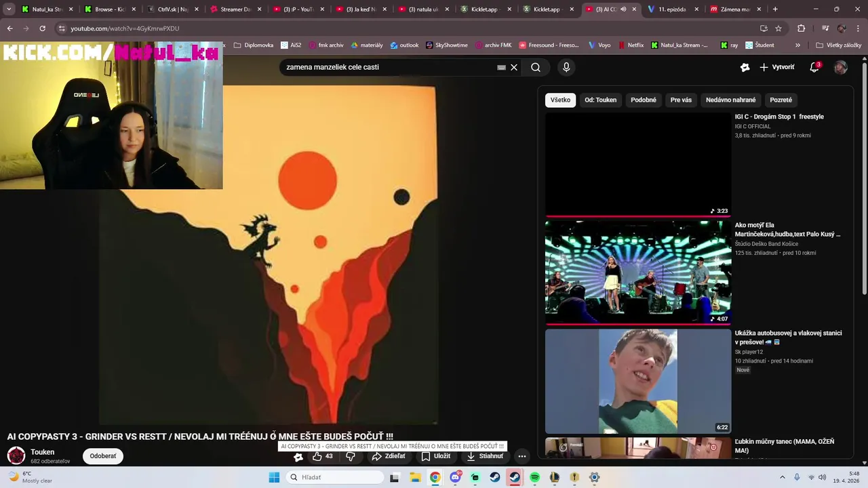Open the weather widget showing 6°C

pyautogui.click(x=30, y=477)
